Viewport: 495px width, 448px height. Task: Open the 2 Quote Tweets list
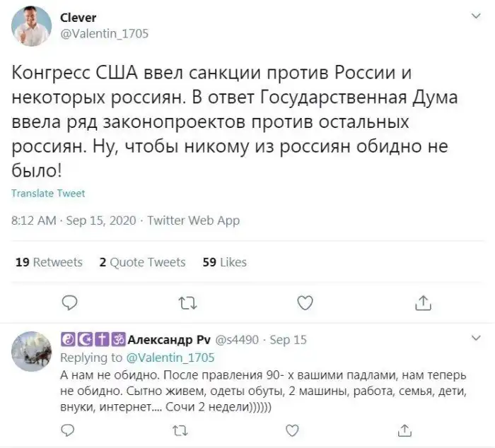tap(142, 262)
